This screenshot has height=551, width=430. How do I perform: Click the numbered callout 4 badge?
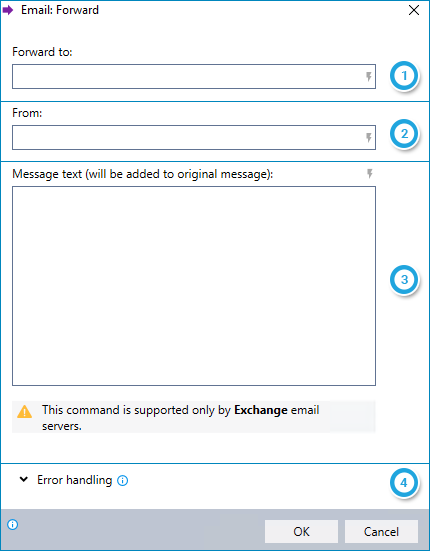(x=404, y=483)
